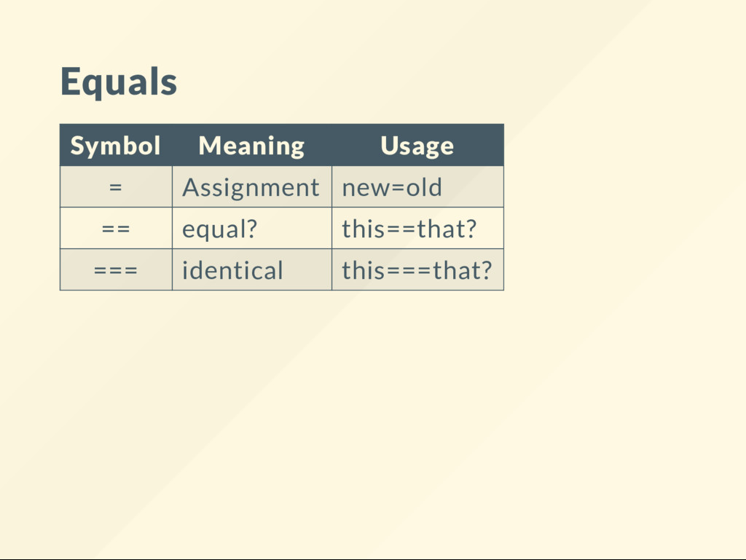Select the 'Meaning' column header

[251, 145]
